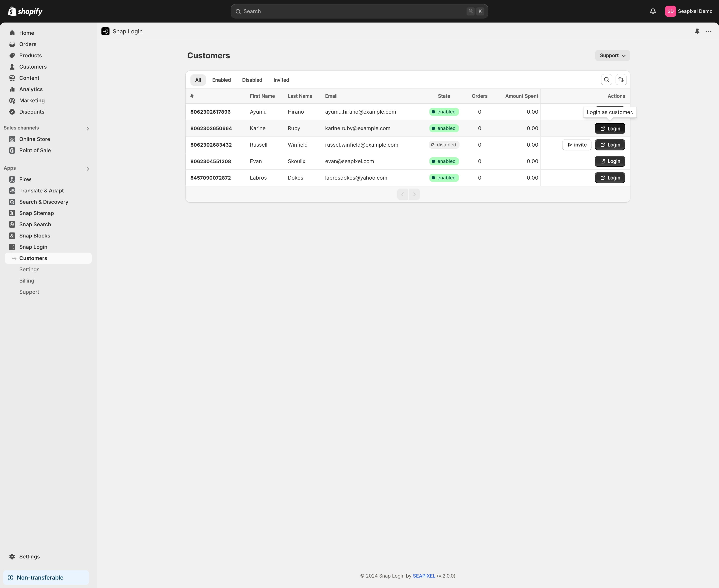Click the sort arrows icon above the customer list
Viewport: 719px width, 588px height.
621,80
